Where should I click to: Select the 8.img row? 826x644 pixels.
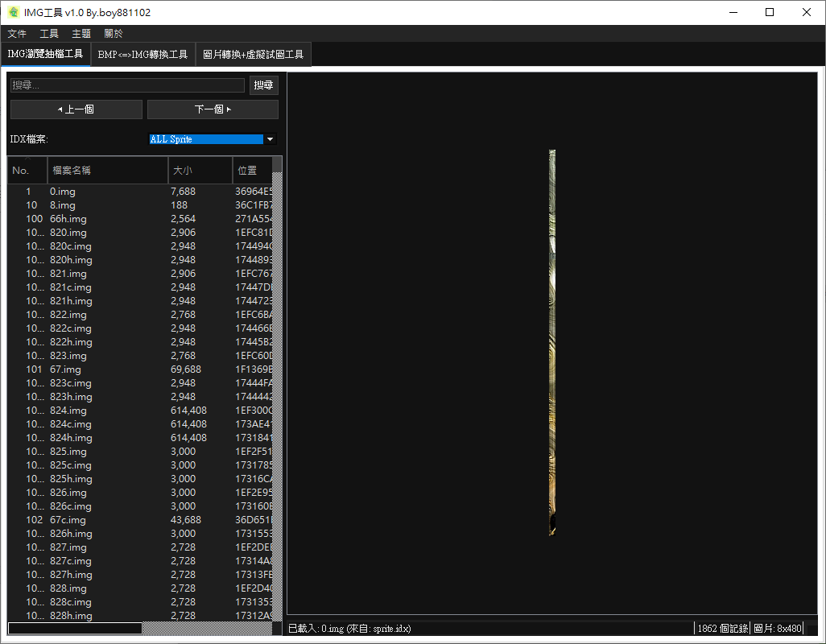(141, 204)
